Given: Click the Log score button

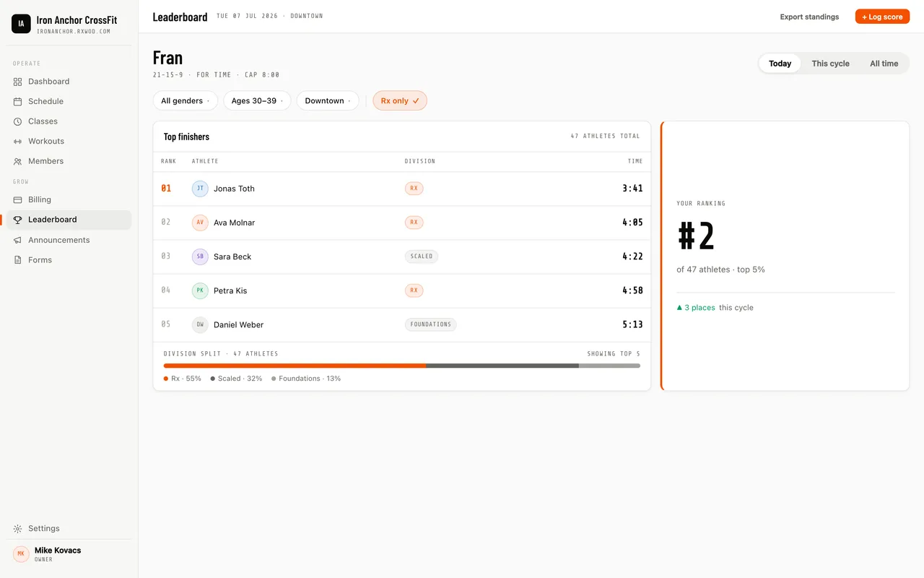Looking at the screenshot, I should point(882,17).
